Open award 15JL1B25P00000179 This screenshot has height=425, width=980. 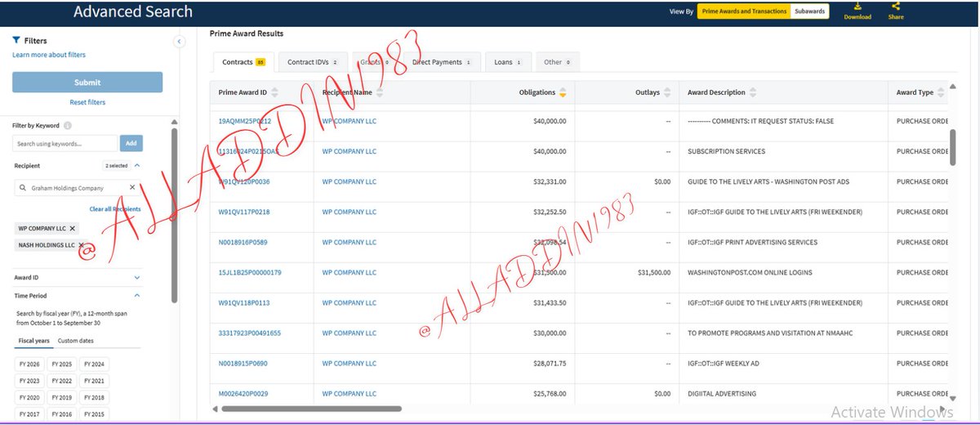coord(250,272)
